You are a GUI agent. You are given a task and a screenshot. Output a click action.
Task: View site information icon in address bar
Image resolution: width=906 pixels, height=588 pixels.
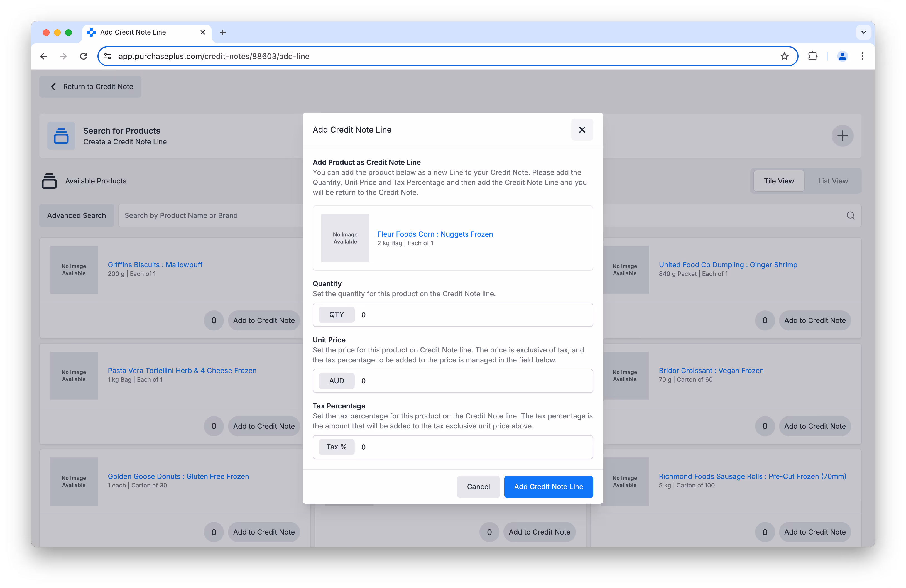coord(108,56)
